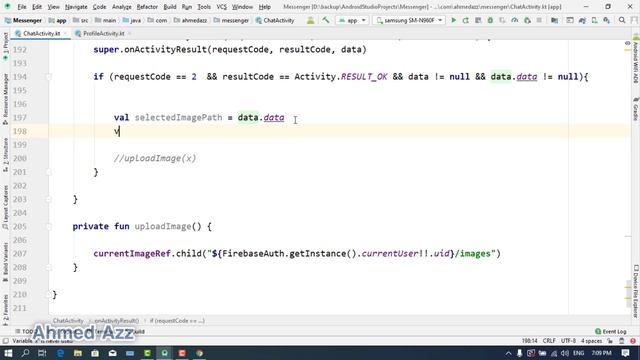Viewport: 640px width, 360px height.
Task: Click the caret position indicator in status bar
Action: (529, 341)
